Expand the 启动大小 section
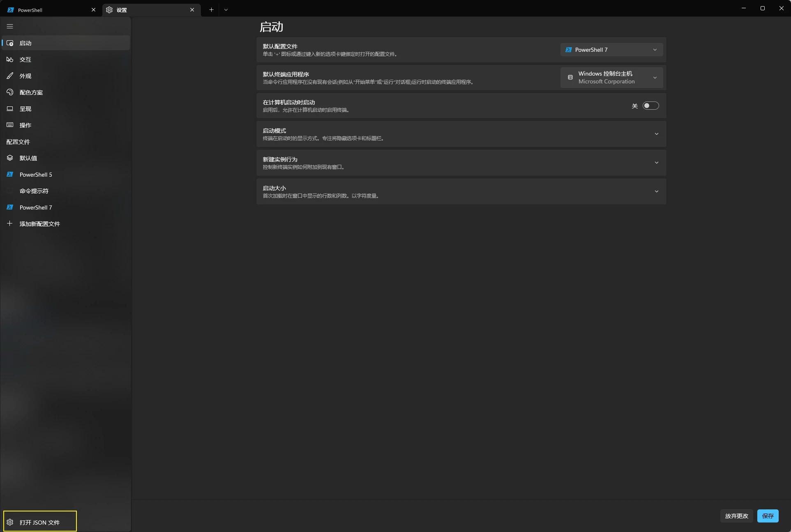The width and height of the screenshot is (791, 532). coord(656,191)
